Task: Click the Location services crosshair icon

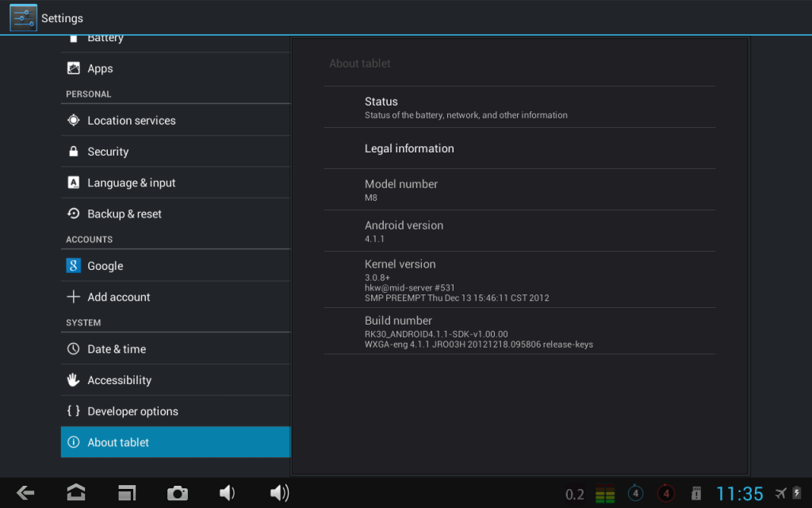Action: [x=74, y=121]
